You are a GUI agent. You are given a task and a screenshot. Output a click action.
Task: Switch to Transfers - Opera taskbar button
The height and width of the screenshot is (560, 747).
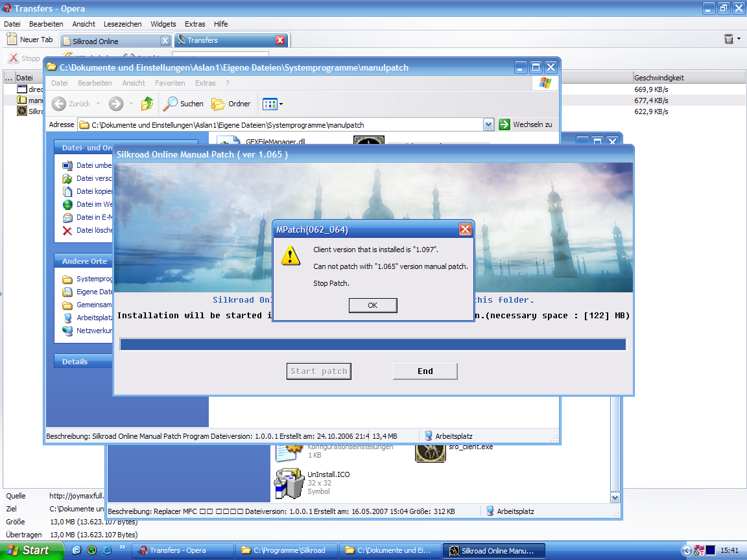tap(183, 550)
